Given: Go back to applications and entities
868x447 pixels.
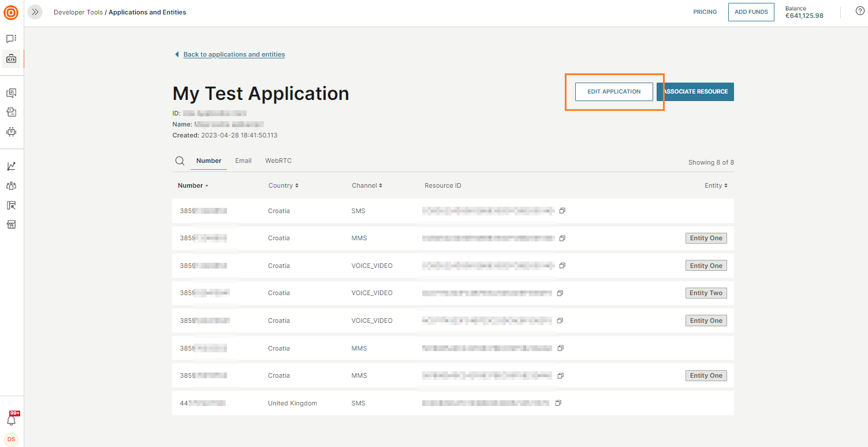Looking at the screenshot, I should click(x=234, y=54).
